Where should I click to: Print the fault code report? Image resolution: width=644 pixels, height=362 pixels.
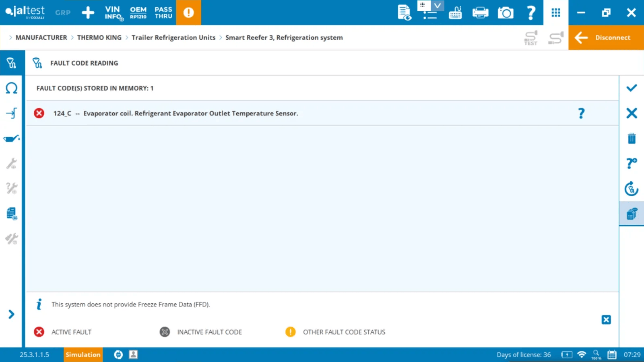tap(480, 12)
